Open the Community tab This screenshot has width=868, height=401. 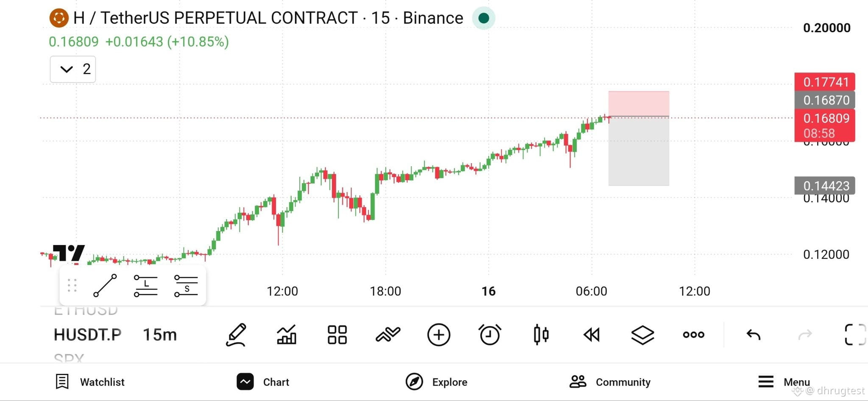pos(610,382)
